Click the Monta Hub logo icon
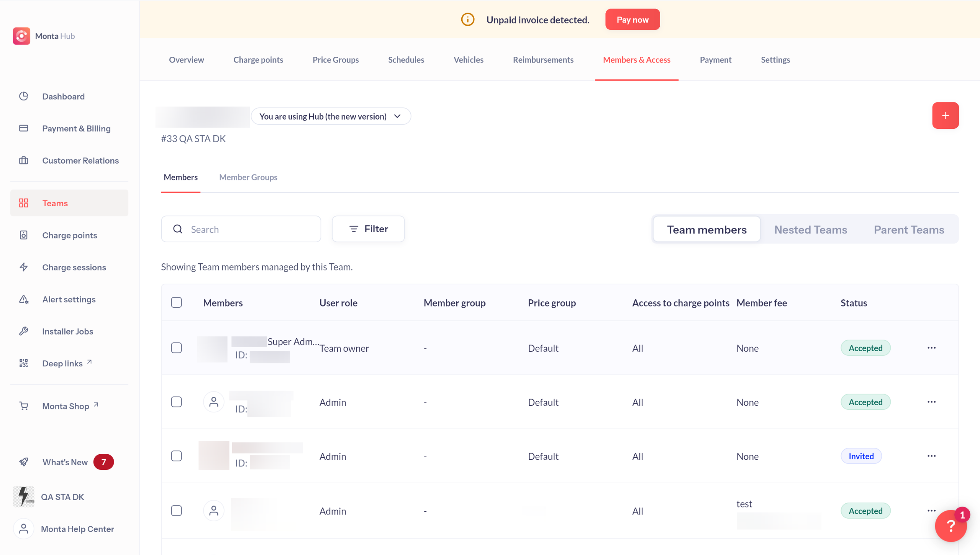 (21, 36)
